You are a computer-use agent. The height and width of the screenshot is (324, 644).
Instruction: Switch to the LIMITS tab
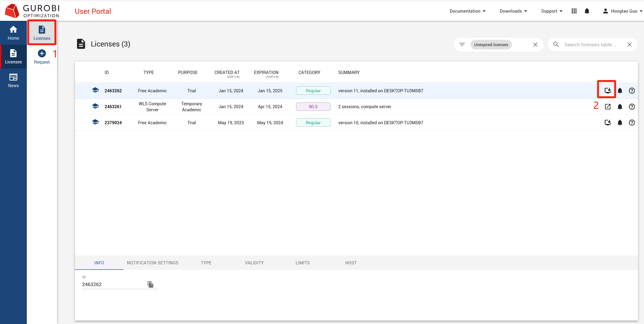coord(302,262)
